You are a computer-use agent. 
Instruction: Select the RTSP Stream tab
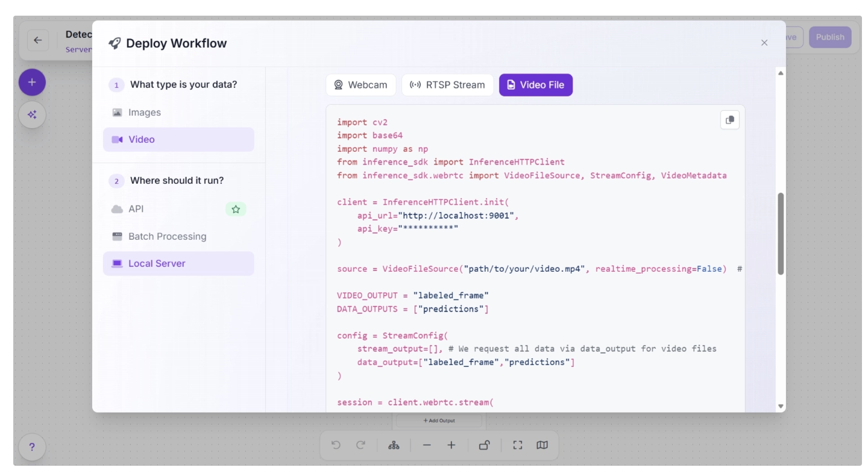pos(447,85)
